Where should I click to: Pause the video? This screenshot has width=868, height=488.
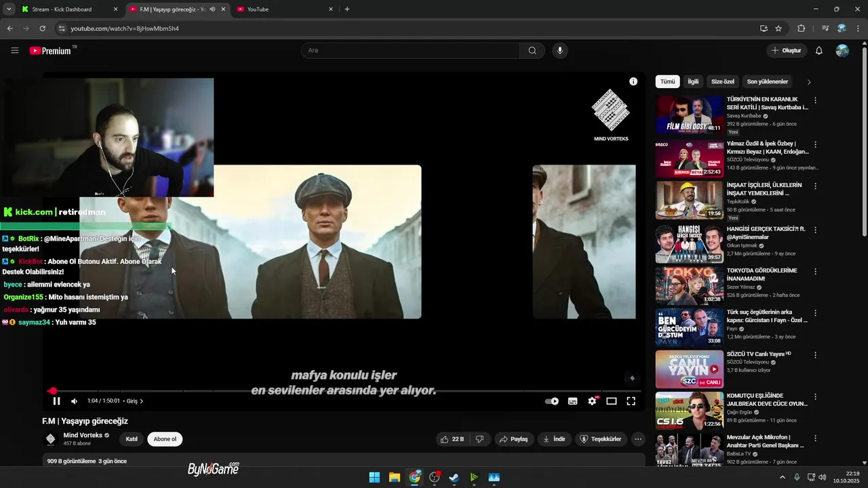point(56,401)
